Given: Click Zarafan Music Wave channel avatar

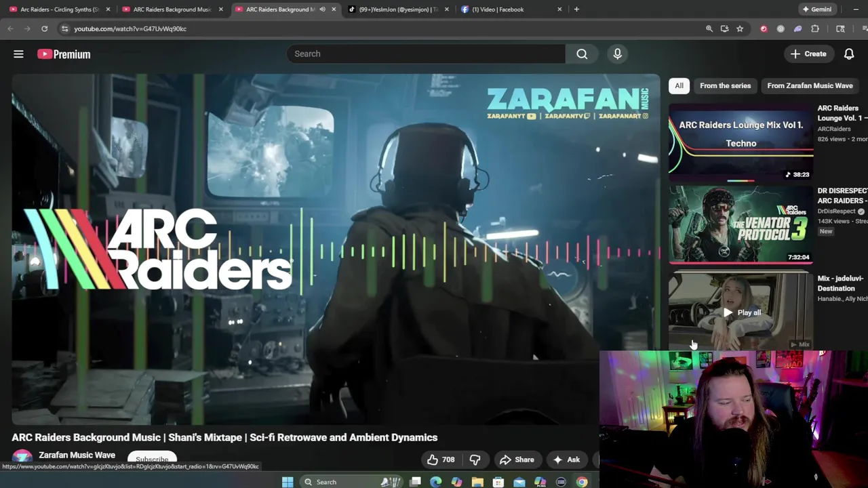Looking at the screenshot, I should pos(22,460).
